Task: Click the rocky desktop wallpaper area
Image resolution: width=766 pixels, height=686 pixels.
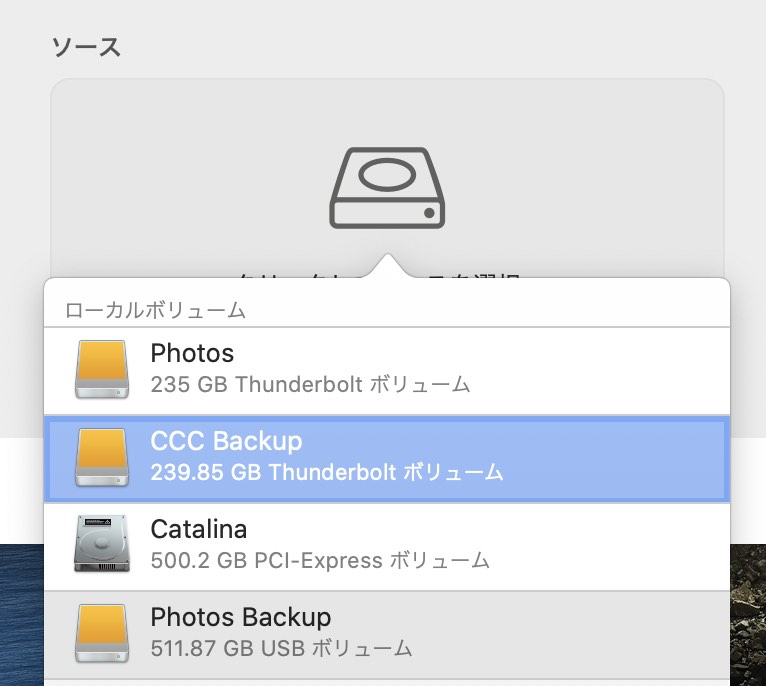Action: click(748, 615)
